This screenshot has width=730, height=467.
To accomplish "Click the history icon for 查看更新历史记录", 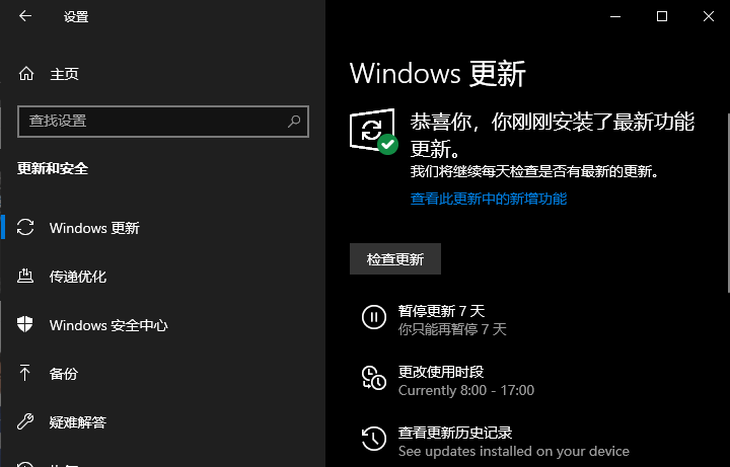I will (x=374, y=439).
